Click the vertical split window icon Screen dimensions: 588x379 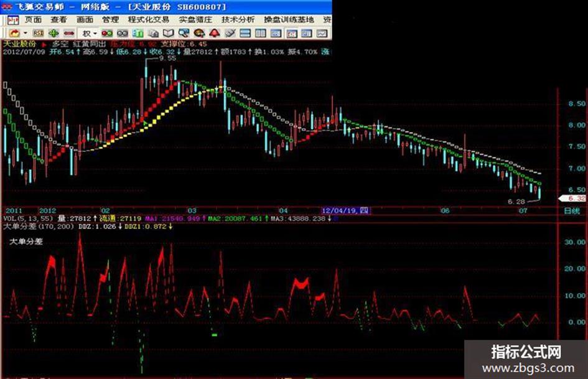click(x=260, y=34)
